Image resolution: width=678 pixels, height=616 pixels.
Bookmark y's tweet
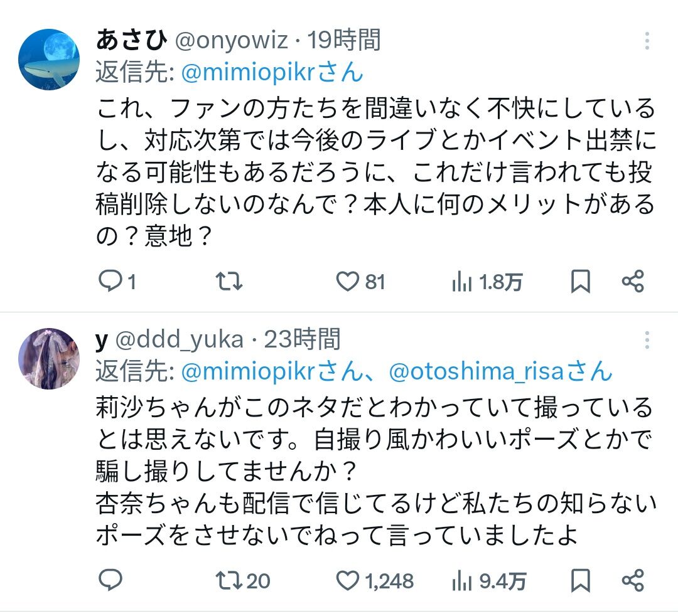click(581, 581)
